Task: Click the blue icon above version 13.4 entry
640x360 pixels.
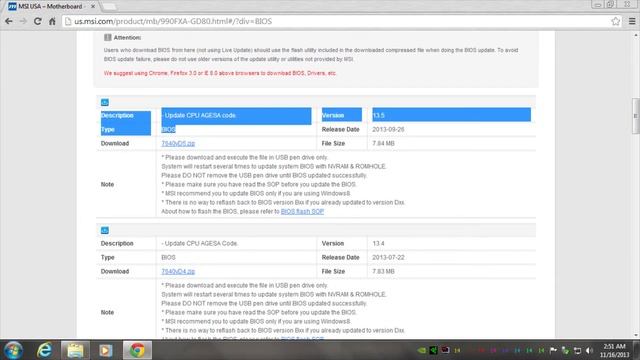Action: click(105, 230)
